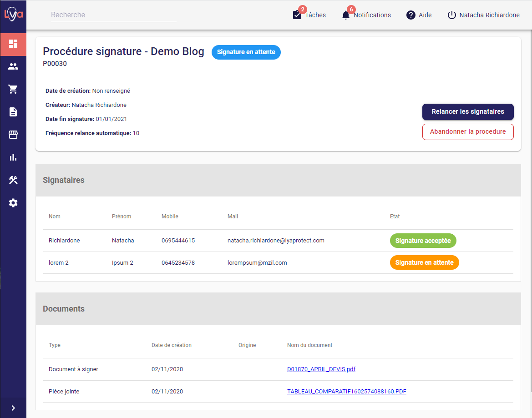Click the Ipsum 2 first name cell

point(122,263)
